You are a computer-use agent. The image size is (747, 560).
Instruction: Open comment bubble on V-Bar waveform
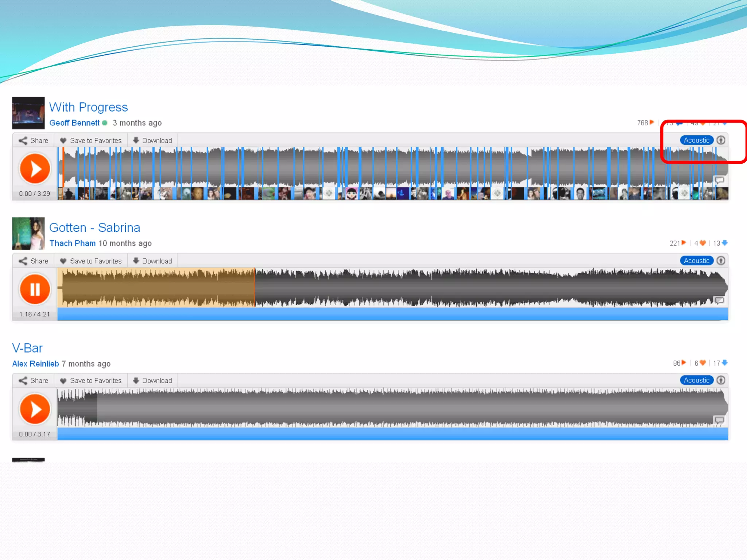(719, 420)
